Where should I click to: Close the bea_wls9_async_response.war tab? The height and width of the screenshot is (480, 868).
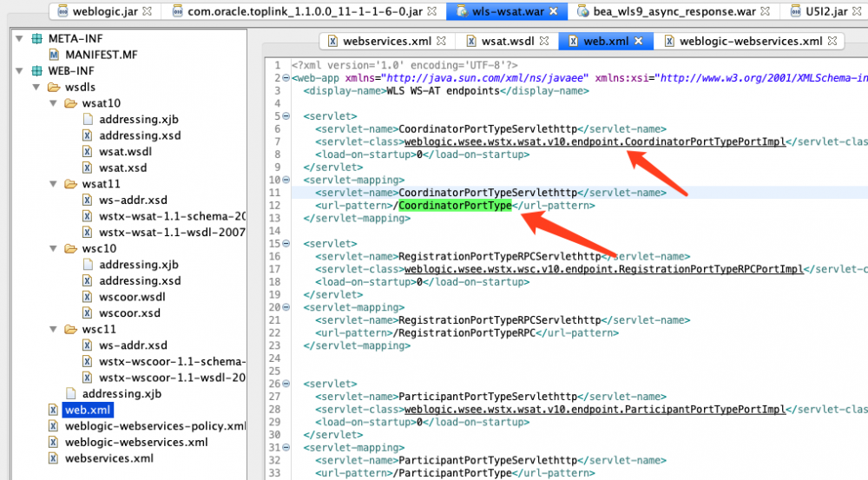(765, 11)
